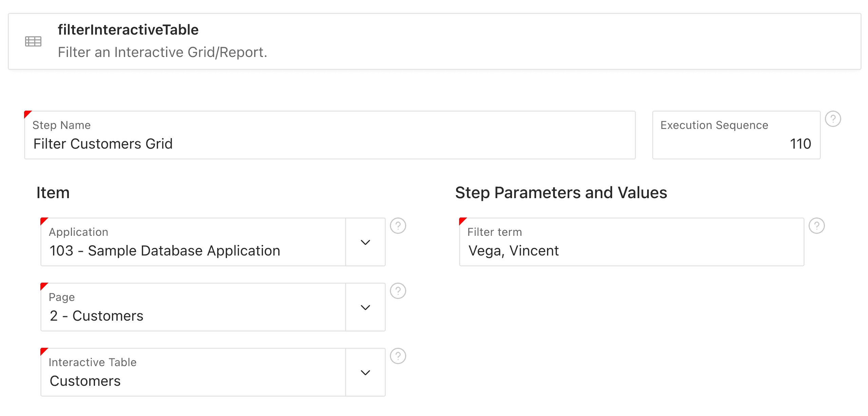This screenshot has height=416, width=868.
Task: Expand the Interactive Table dropdown arrow
Action: click(x=365, y=372)
